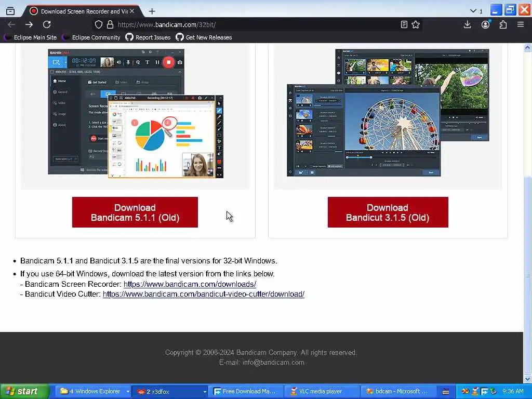The width and height of the screenshot is (532, 399).
Task: Click the Bandicam recorder screenshot image
Action: [136, 113]
